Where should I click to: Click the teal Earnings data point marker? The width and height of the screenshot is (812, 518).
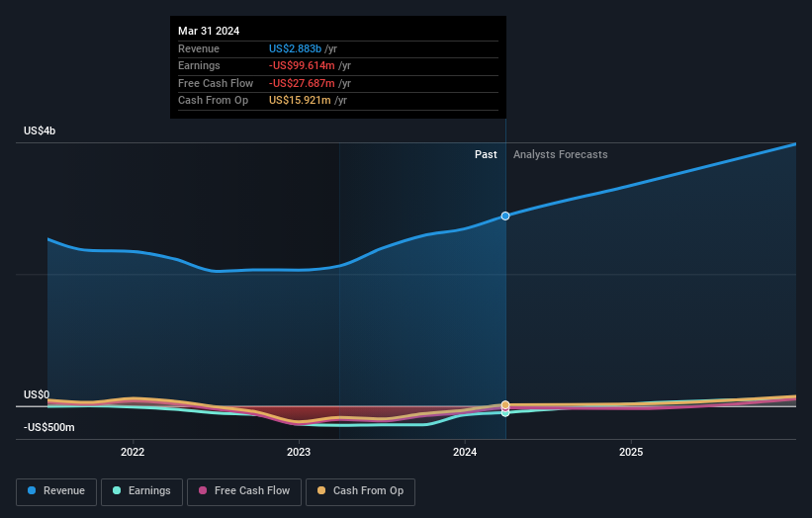coord(505,413)
